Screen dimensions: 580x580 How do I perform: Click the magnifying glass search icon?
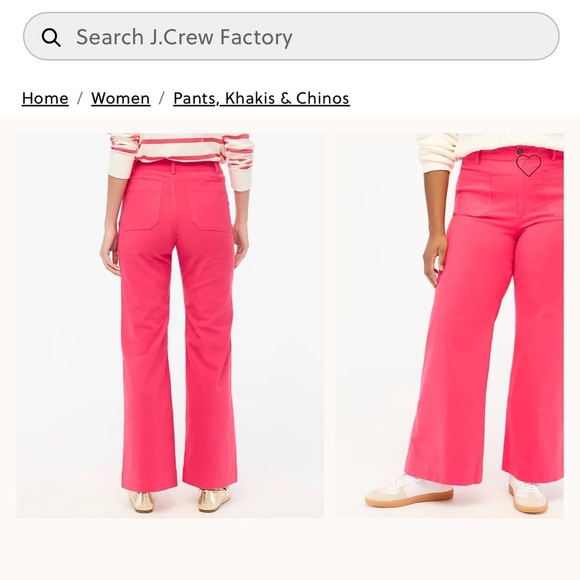pyautogui.click(x=51, y=37)
